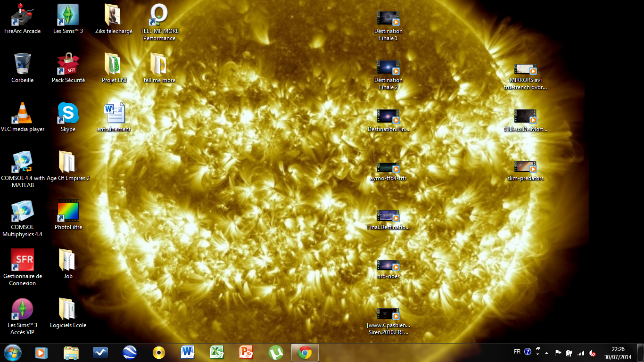
Task: Open FR input language selector
Action: click(x=517, y=352)
